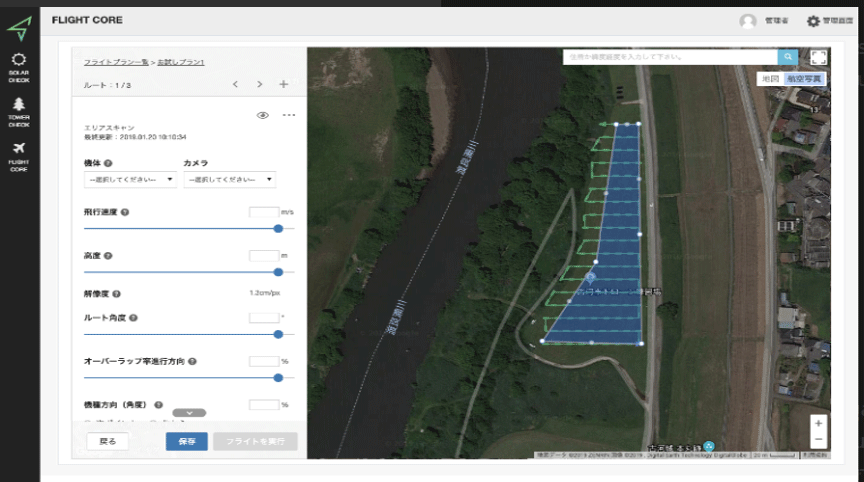
Task: Click the address search input field
Action: (x=670, y=58)
